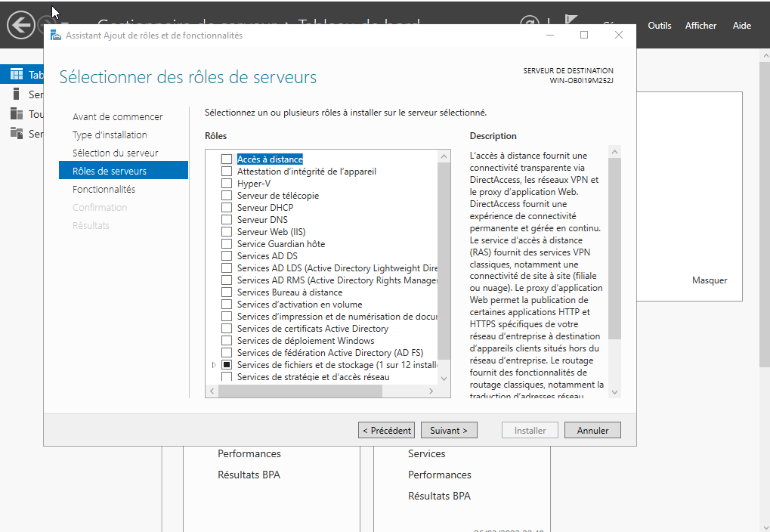Enable the Hyper-V role checkbox
The image size is (770, 532).
227,184
